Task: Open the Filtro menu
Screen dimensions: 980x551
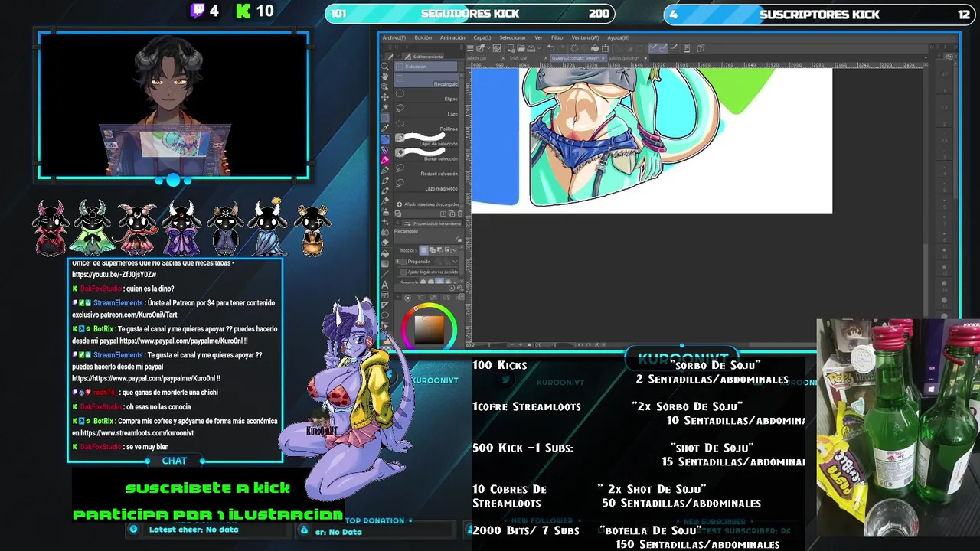Action: pyautogui.click(x=557, y=37)
